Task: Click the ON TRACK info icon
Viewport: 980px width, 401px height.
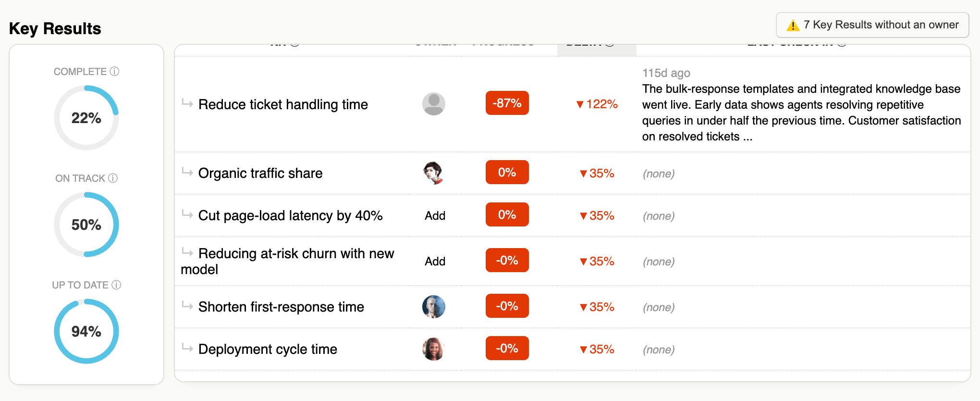Action: click(x=113, y=178)
